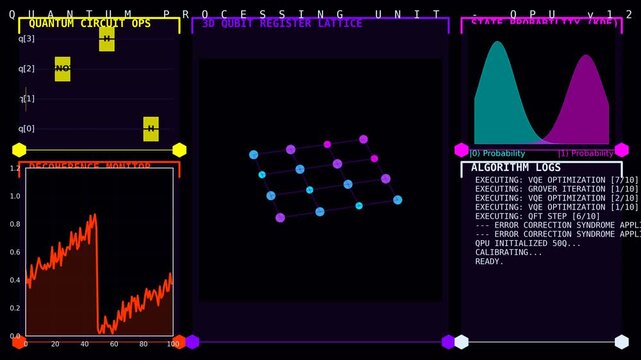The width and height of the screenshot is (641, 360).
Task: Click the q[1] qubit label
Action: pyautogui.click(x=26, y=98)
